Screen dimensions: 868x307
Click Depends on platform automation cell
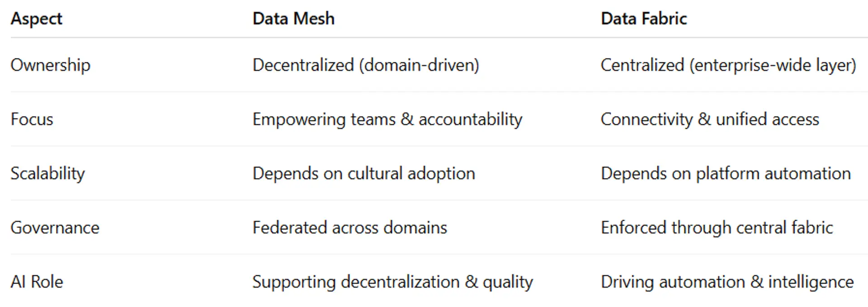725,174
